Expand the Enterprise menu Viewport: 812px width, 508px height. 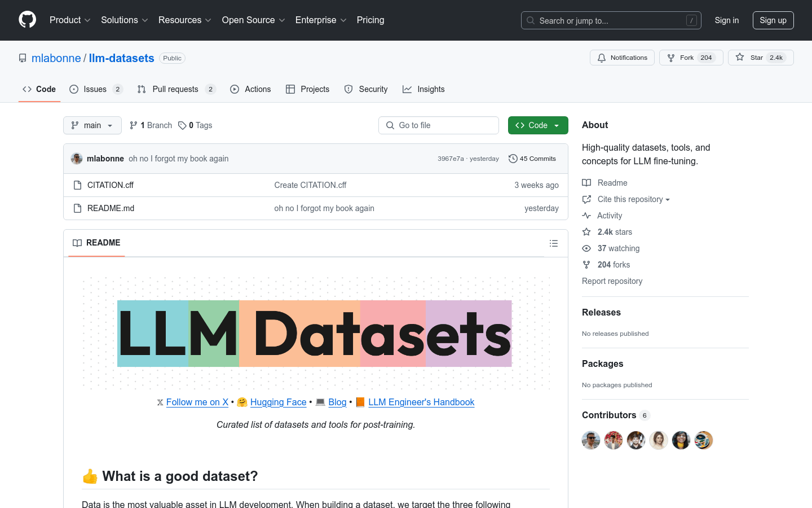(x=321, y=20)
